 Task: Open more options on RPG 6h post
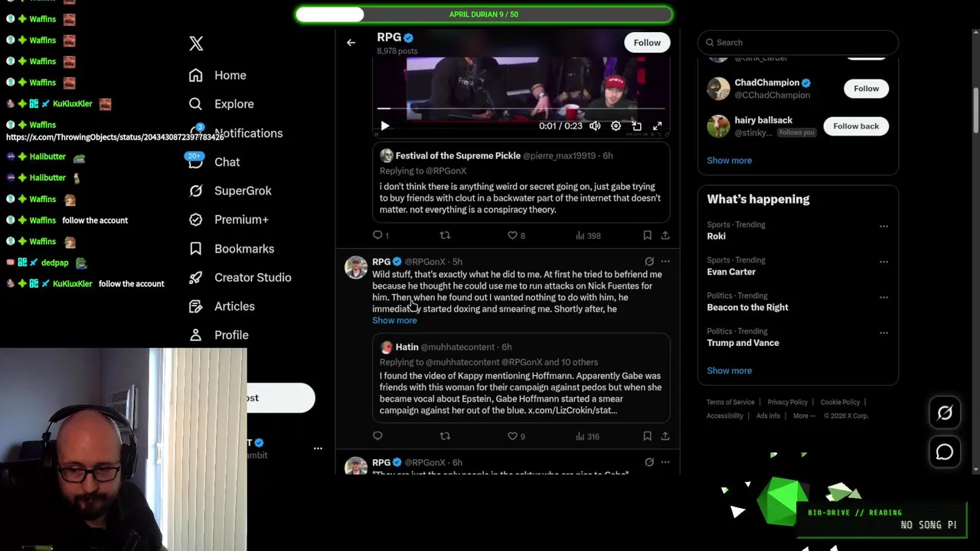coord(665,462)
